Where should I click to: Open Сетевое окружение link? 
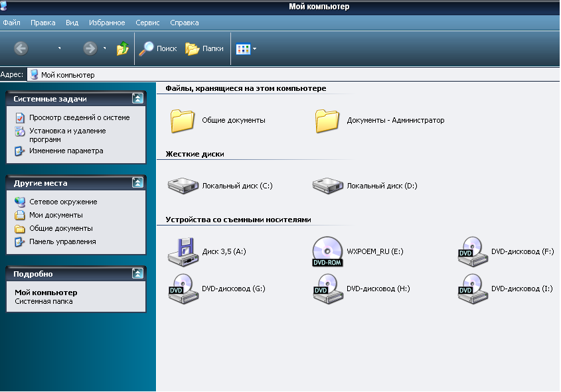(63, 202)
